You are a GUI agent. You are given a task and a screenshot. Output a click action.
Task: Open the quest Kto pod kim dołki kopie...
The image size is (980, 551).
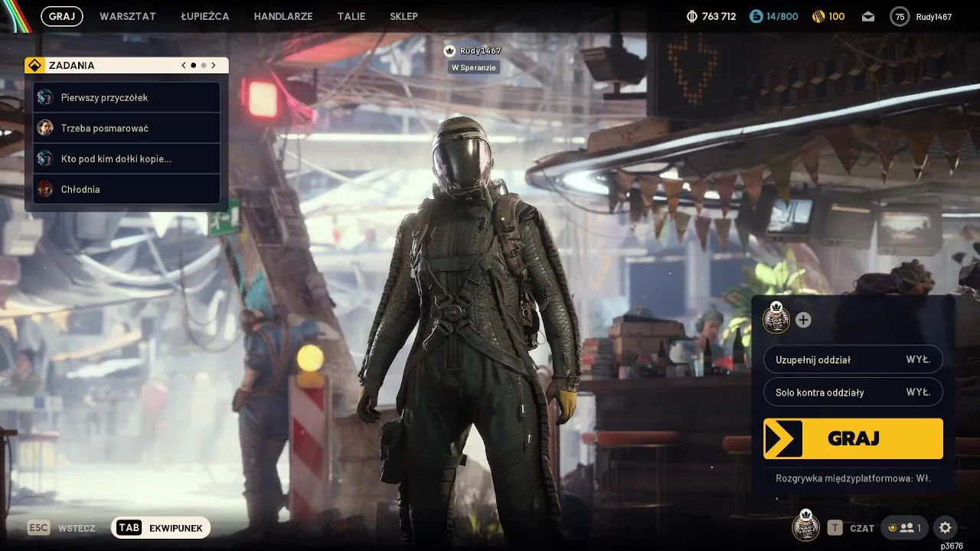coord(126,158)
